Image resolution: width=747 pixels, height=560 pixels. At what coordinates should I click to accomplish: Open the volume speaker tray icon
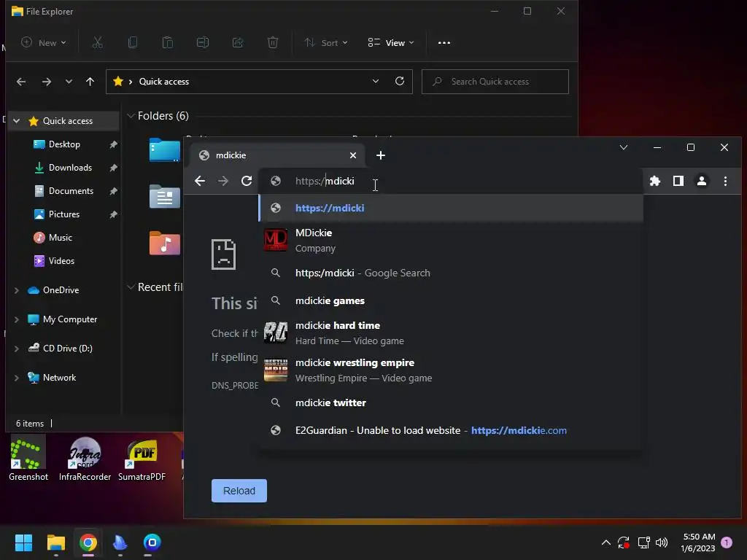pyautogui.click(x=662, y=542)
